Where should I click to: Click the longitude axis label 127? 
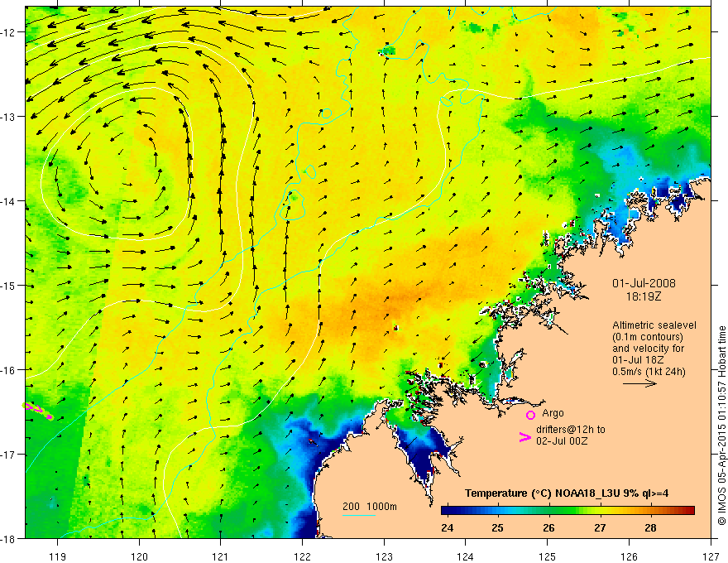[711, 556]
